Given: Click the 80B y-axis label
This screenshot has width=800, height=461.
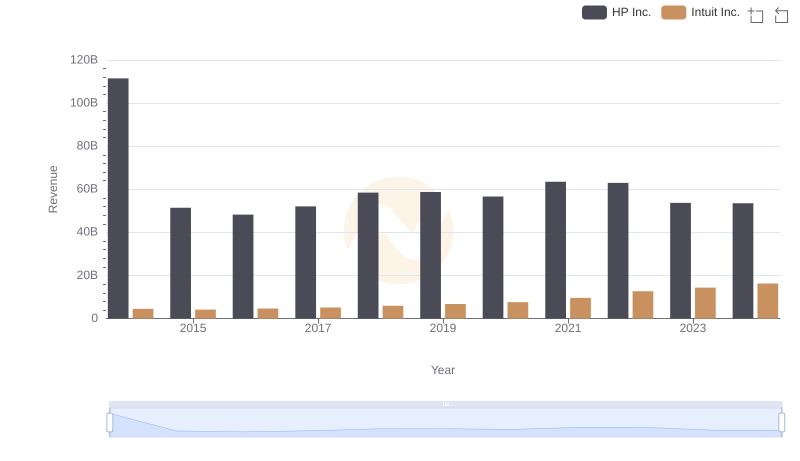Looking at the screenshot, I should [x=87, y=146].
